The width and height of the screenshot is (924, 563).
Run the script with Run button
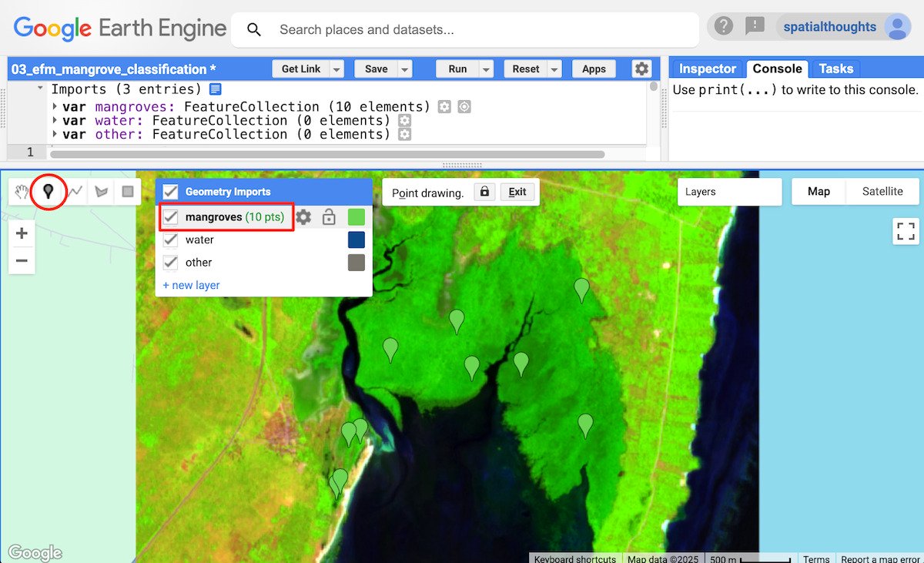(x=457, y=69)
